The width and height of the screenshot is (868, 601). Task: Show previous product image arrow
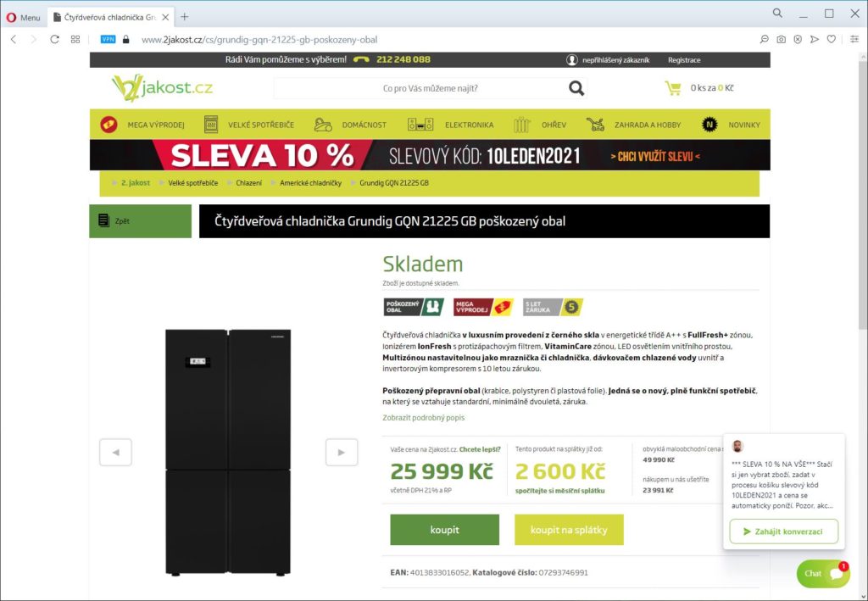(x=115, y=452)
